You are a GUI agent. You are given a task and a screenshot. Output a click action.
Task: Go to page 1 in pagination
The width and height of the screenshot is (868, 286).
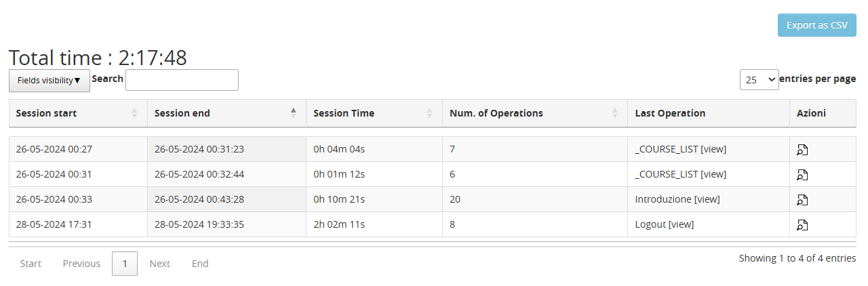(x=125, y=264)
